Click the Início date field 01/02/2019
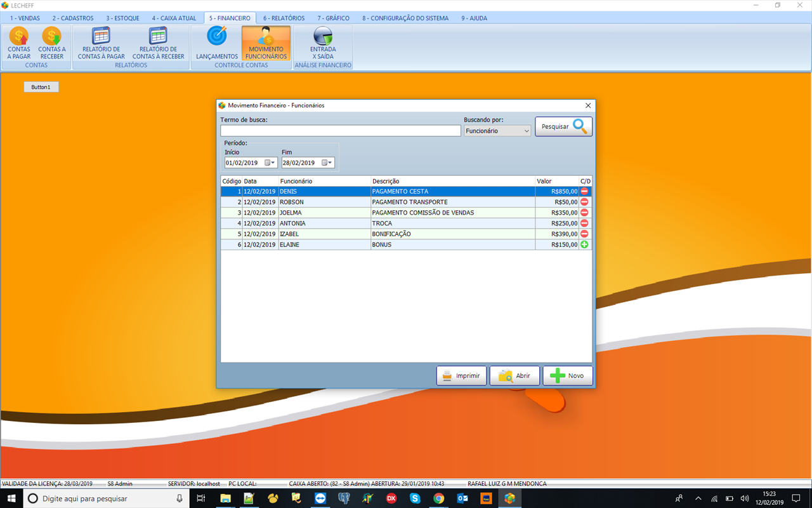The width and height of the screenshot is (812, 508). click(x=251, y=163)
